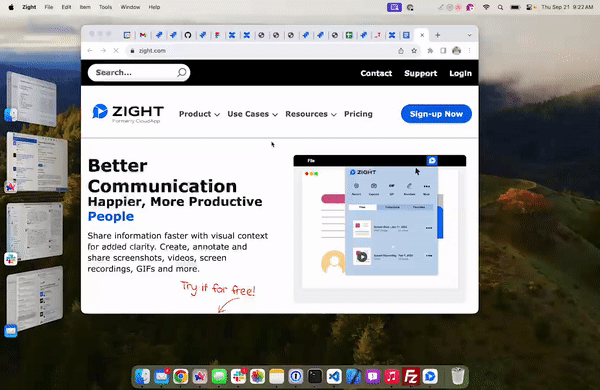
Task: Open the Chrome extensions puzzle icon
Action: (430, 51)
